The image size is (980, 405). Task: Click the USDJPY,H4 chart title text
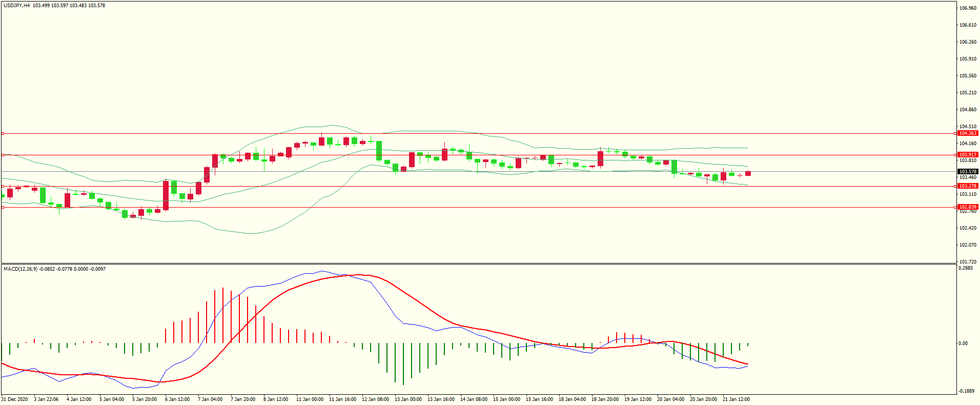(16, 6)
